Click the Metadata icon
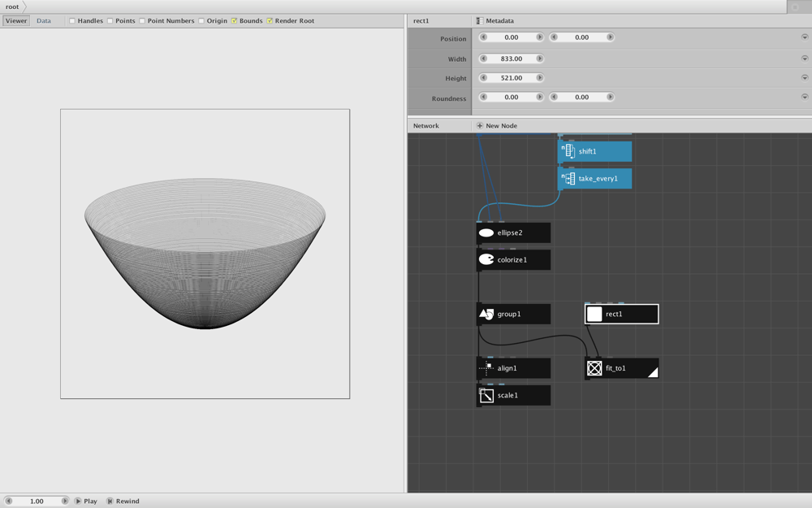This screenshot has width=812, height=508. click(x=480, y=21)
